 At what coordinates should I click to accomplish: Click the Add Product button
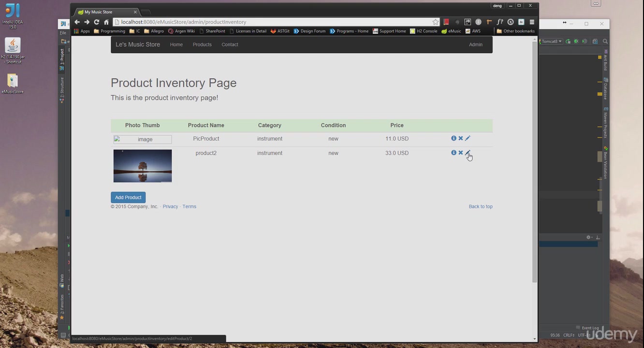[x=128, y=197]
